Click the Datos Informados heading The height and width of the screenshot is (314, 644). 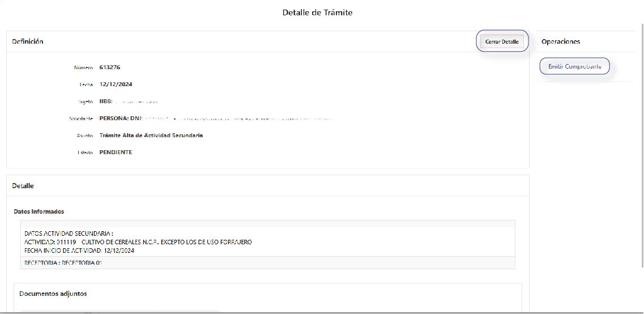(x=39, y=211)
